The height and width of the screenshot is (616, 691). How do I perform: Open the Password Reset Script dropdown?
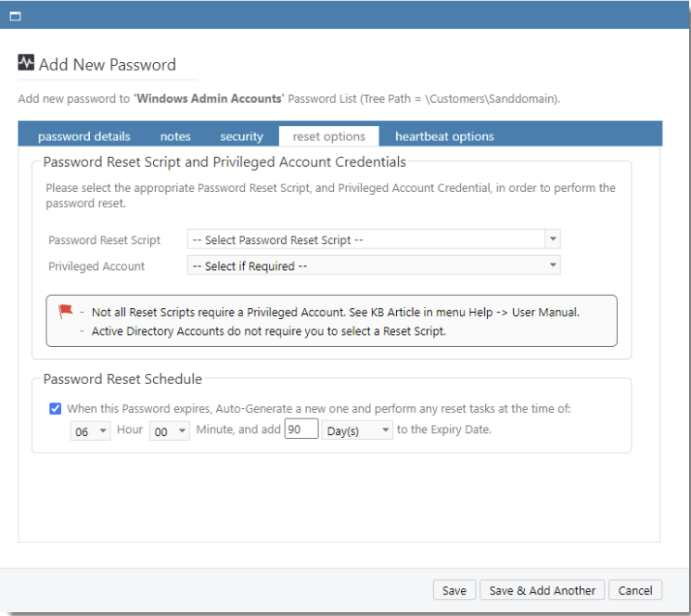pyautogui.click(x=373, y=239)
